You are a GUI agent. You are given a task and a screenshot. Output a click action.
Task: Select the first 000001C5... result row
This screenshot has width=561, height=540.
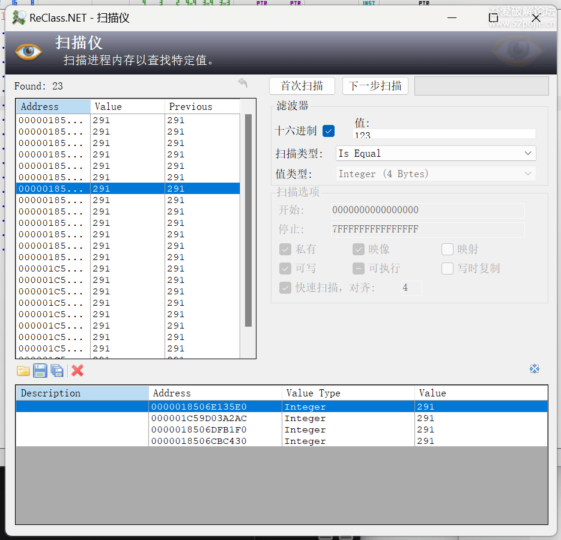point(128,268)
